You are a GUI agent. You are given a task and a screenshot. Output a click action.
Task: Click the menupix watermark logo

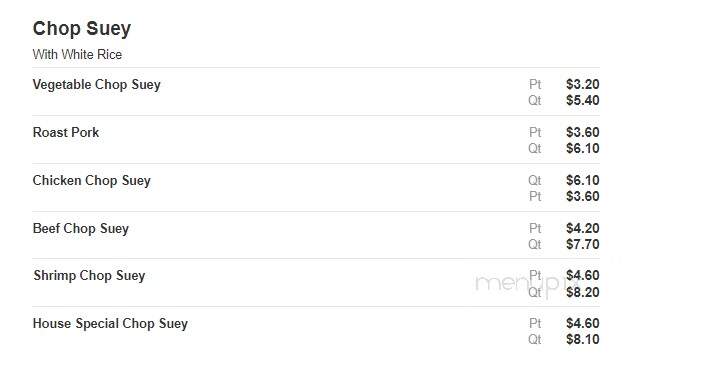pyautogui.click(x=526, y=284)
